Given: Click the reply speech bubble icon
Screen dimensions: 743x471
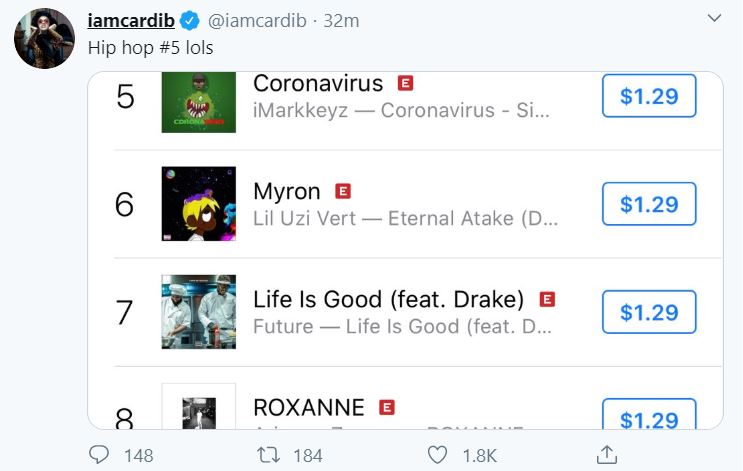Looking at the screenshot, I should point(99,455).
